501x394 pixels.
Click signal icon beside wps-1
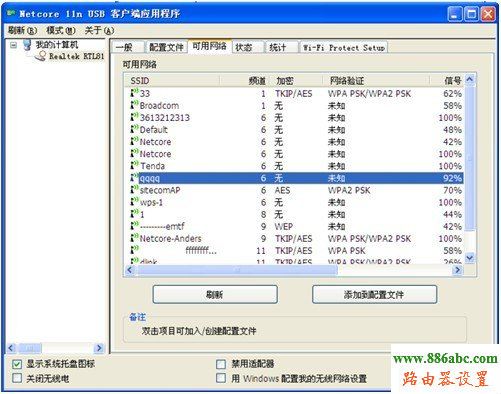tap(134, 202)
